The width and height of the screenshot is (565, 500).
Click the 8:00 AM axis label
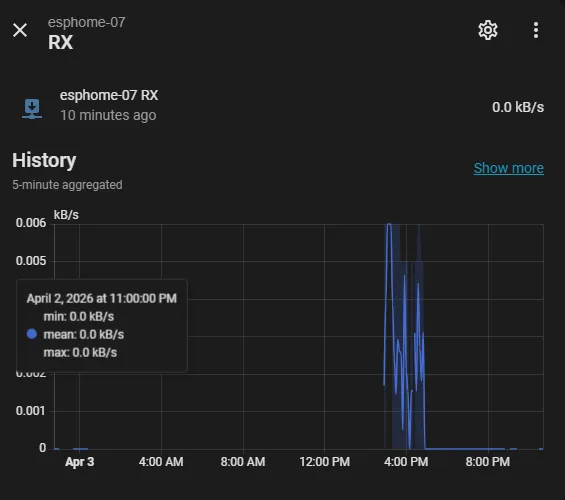click(x=243, y=461)
